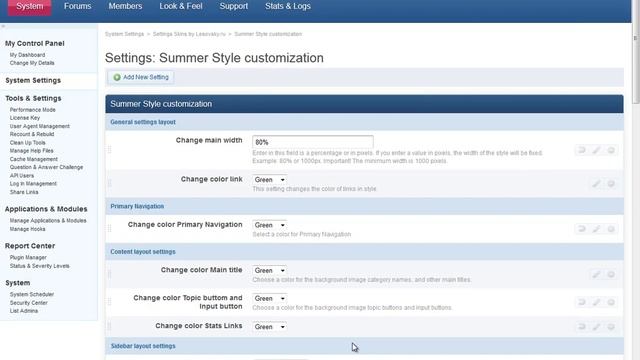
Task: Open Plugin Manager link
Action: [x=28, y=258]
